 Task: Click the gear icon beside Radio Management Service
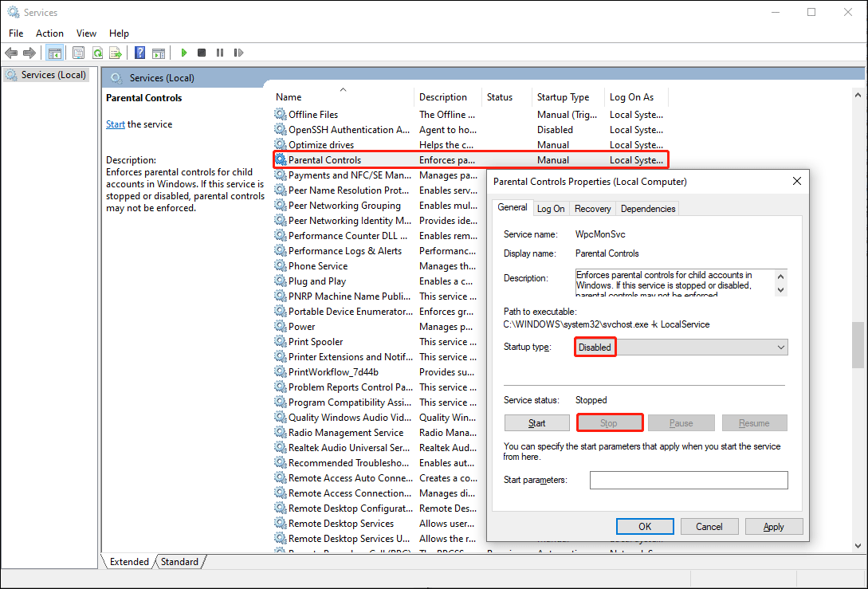pos(281,432)
